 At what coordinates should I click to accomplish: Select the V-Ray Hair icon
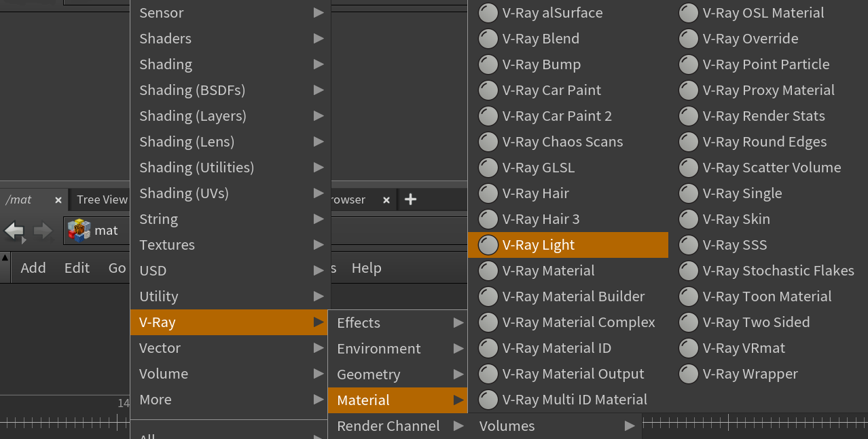pos(488,193)
